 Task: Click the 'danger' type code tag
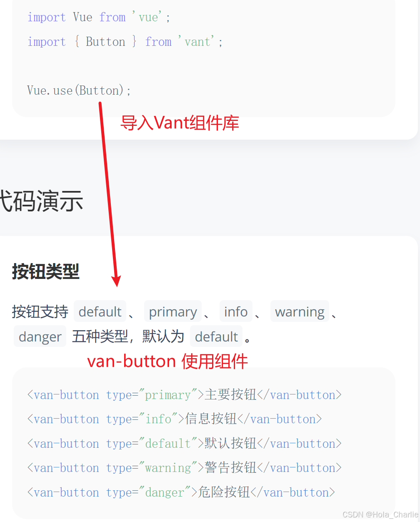click(x=40, y=336)
